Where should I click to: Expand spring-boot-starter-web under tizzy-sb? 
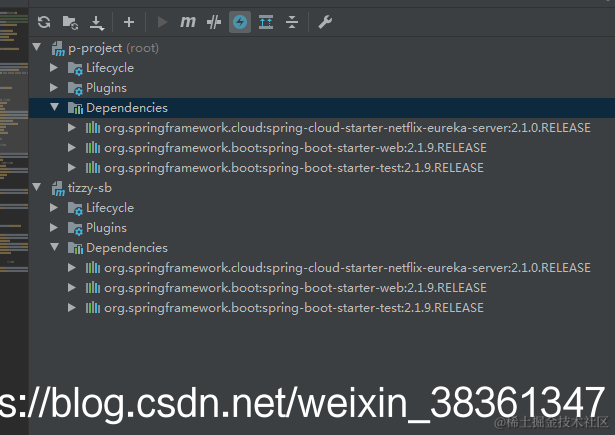tap(71, 288)
